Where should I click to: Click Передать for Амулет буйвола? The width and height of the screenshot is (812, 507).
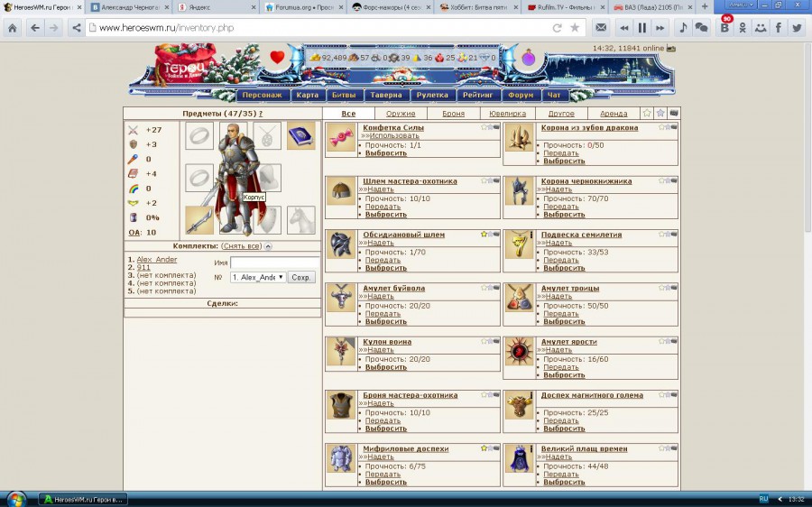383,313
